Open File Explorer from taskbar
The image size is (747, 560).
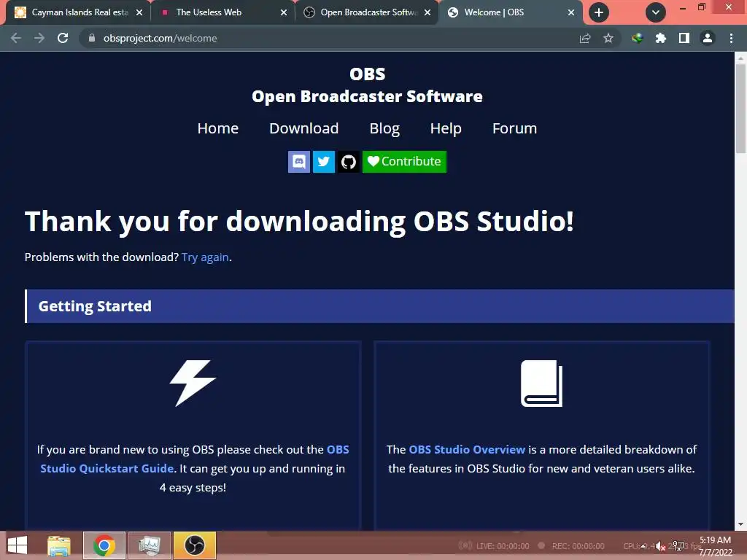tap(59, 545)
